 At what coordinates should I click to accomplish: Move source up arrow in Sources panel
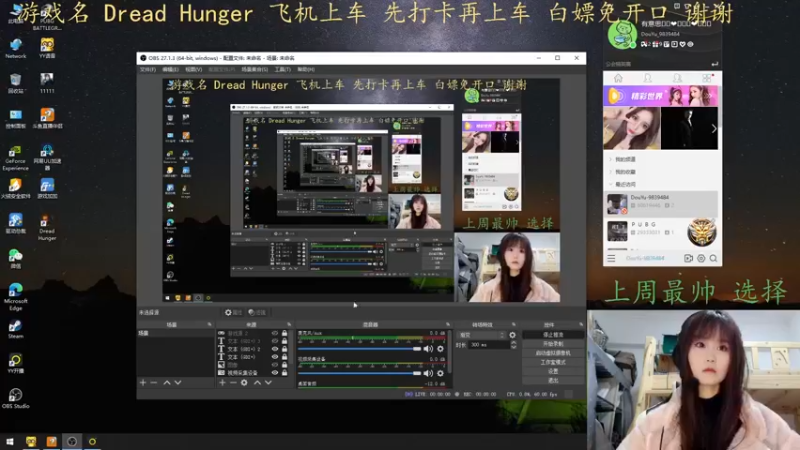coord(257,383)
